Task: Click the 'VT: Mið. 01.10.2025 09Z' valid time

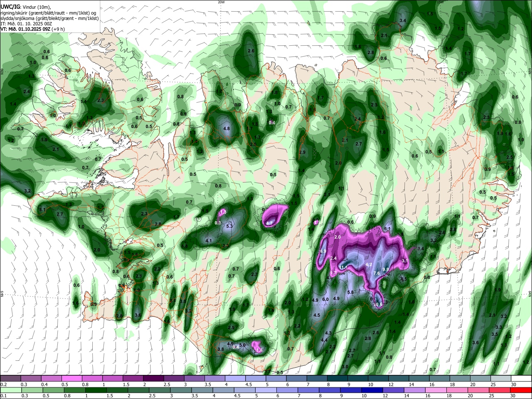Action: point(25,29)
